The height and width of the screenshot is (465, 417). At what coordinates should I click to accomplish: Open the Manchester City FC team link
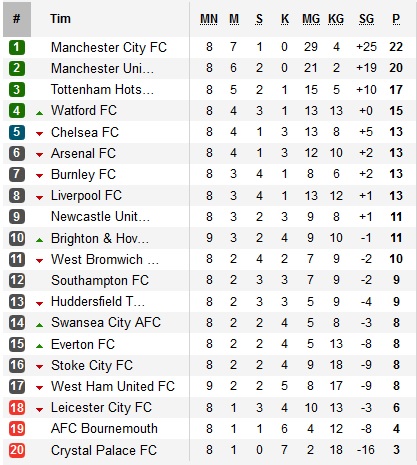[109, 47]
